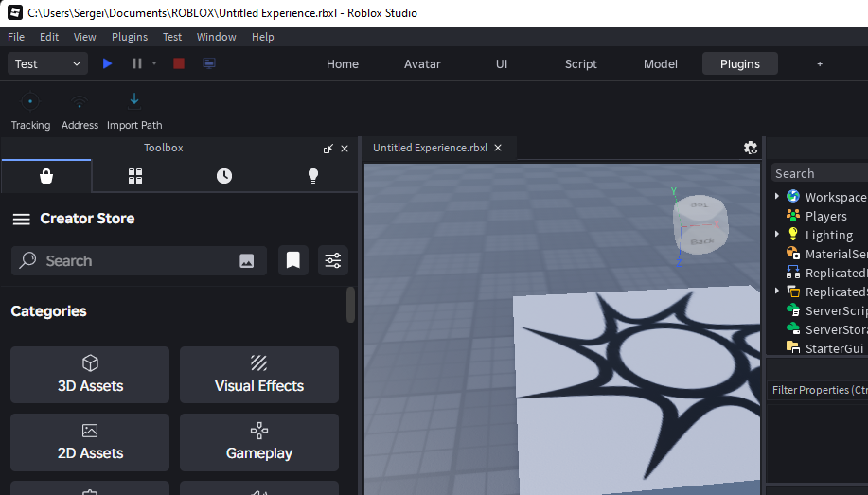The width and height of the screenshot is (868, 495).
Task: Select ReplicatedFirst in Explorer
Action: click(826, 273)
